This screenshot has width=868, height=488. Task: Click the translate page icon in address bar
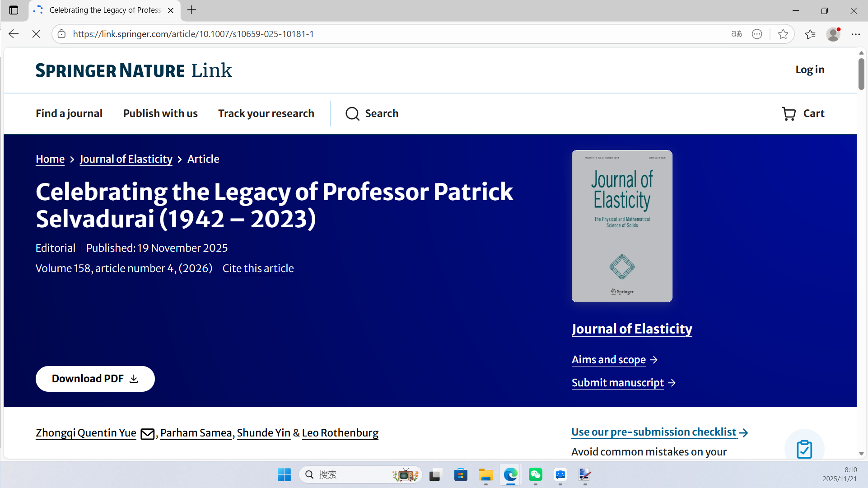pos(737,34)
